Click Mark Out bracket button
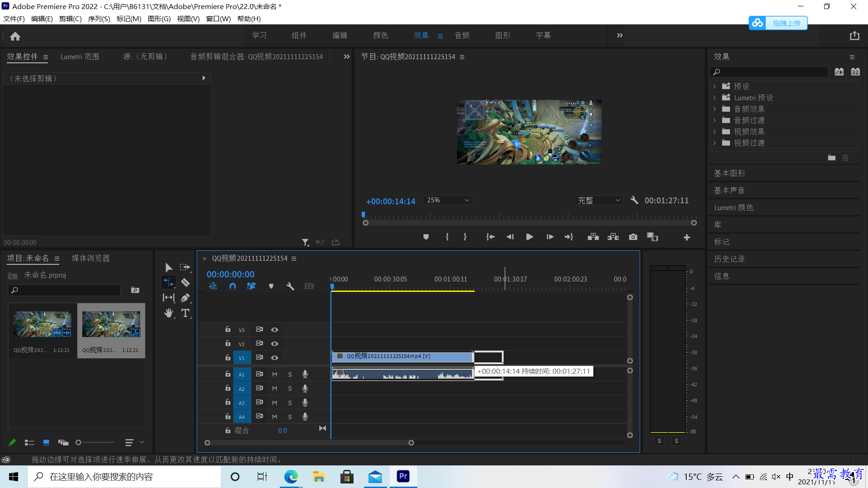This screenshot has height=488, width=868. click(465, 237)
